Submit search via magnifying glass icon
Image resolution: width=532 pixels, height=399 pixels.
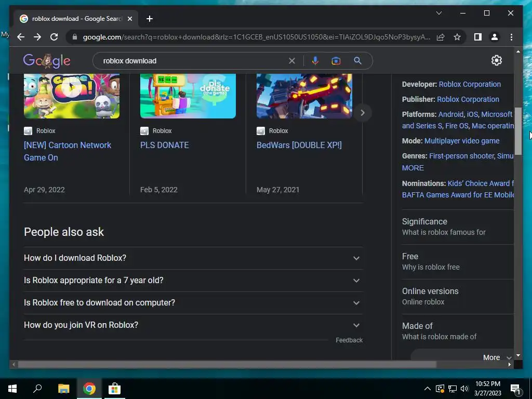pyautogui.click(x=357, y=61)
